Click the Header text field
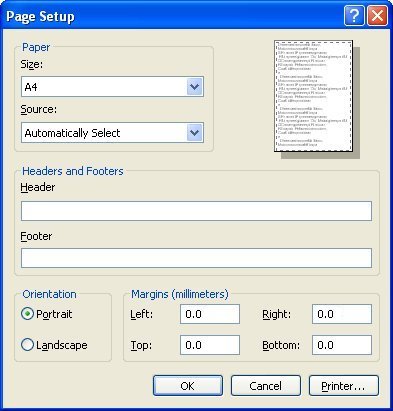This screenshot has width=393, height=411. [x=196, y=211]
